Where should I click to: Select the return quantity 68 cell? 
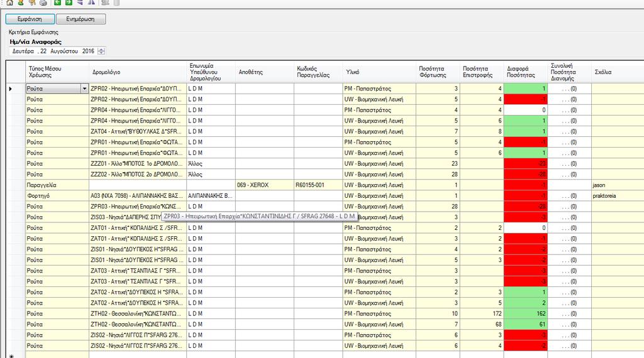coord(481,324)
